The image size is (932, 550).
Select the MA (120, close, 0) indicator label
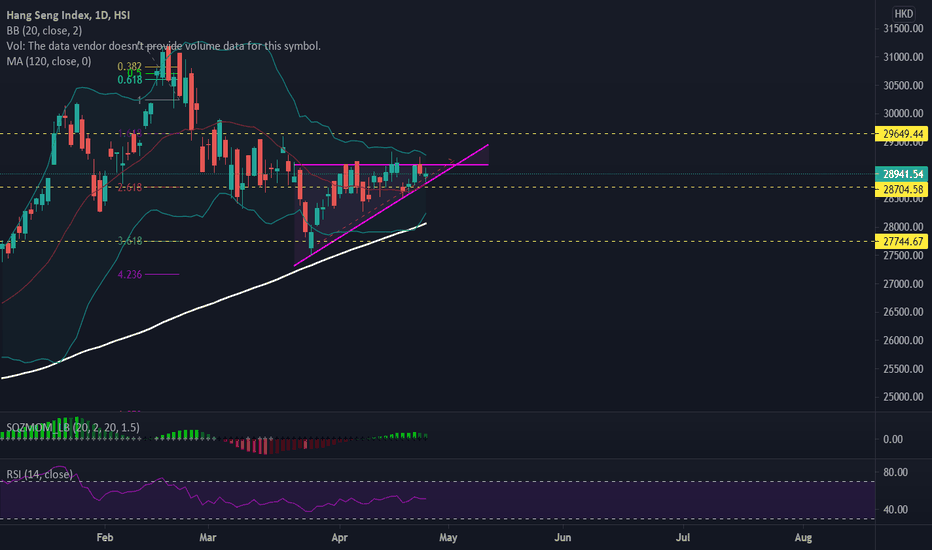[49, 61]
